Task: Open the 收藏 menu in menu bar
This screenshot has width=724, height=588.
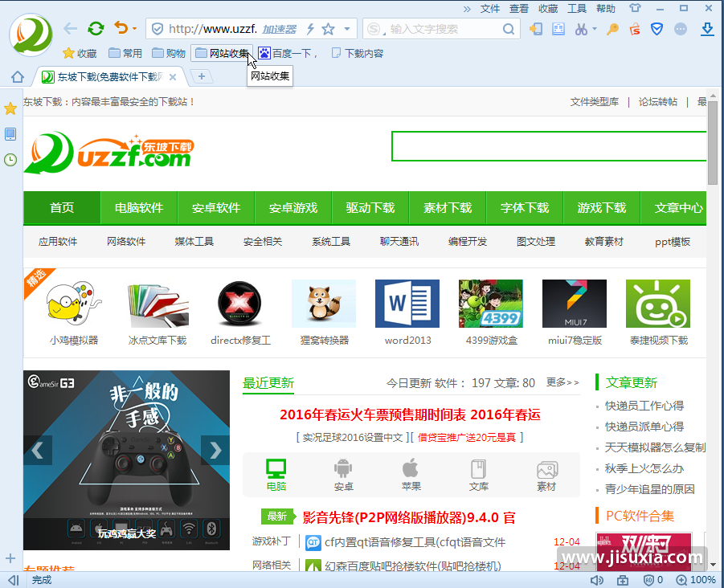Action: (x=548, y=8)
